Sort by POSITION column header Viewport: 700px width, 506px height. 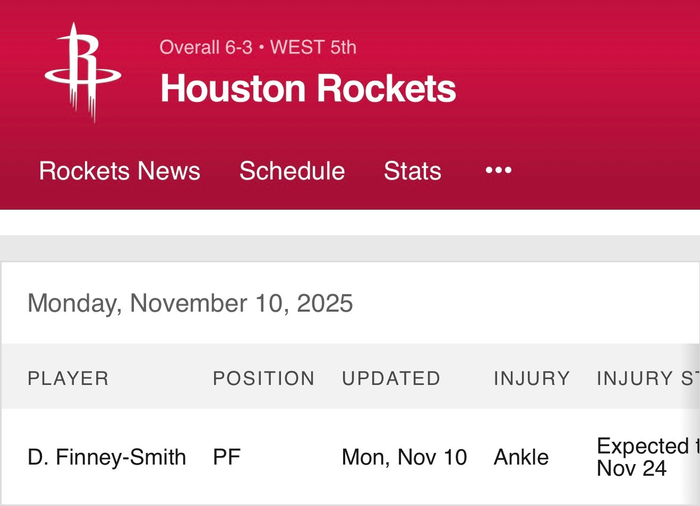pos(263,378)
